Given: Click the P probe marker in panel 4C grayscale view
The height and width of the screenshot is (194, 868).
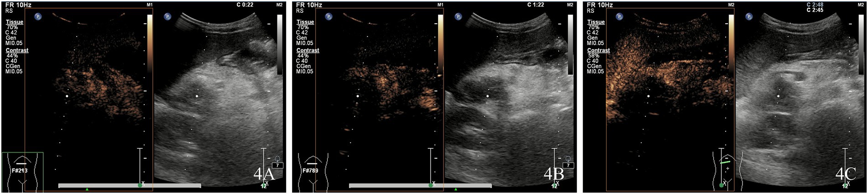Looking at the screenshot, I should pos(749,16).
